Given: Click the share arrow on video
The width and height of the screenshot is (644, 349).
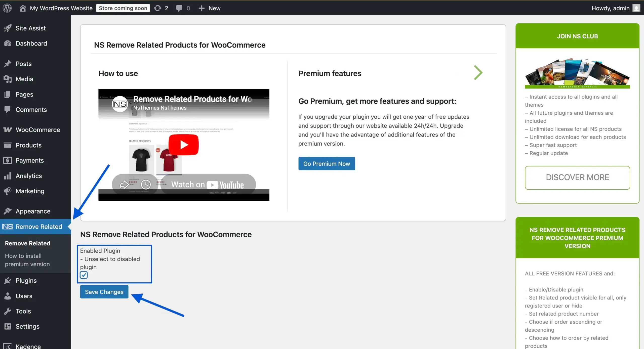Looking at the screenshot, I should pyautogui.click(x=124, y=184).
